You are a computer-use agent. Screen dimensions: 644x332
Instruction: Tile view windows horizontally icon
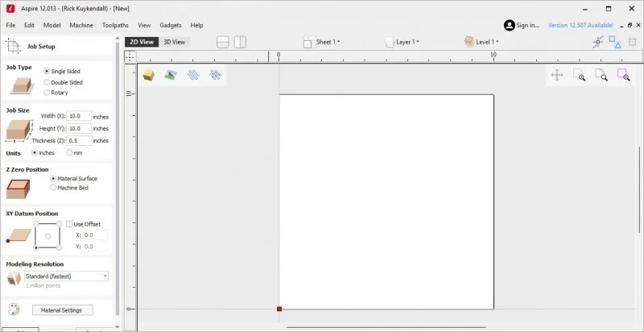tap(223, 42)
